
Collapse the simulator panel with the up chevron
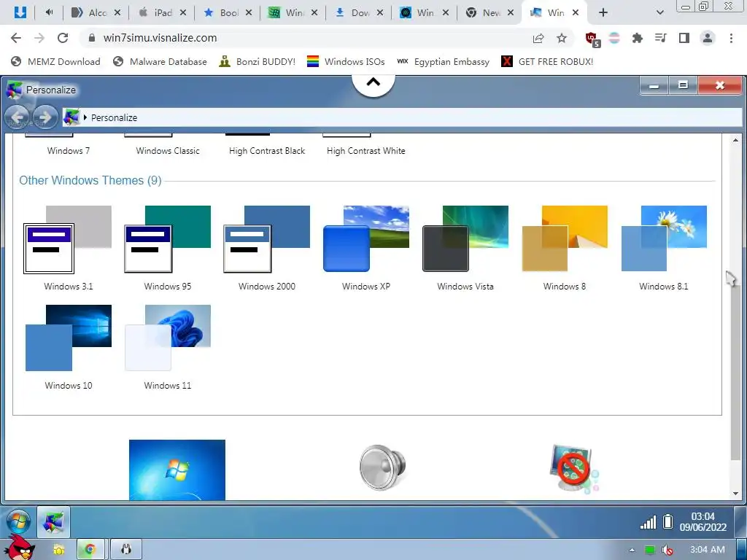[x=373, y=83]
